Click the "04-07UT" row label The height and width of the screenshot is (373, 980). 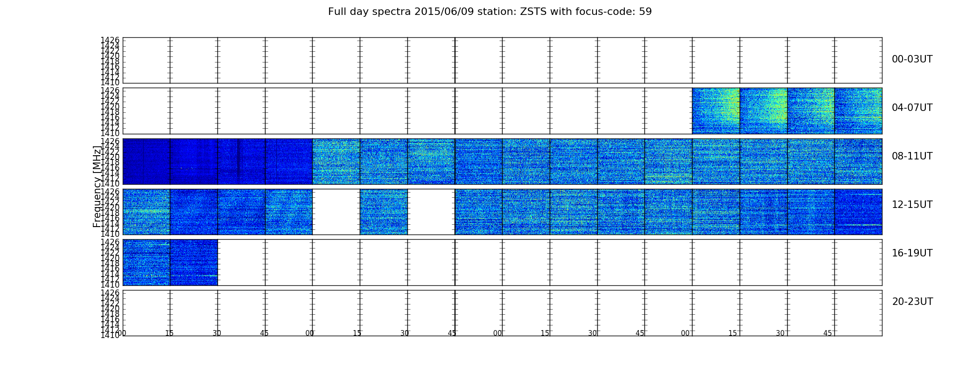(912, 108)
